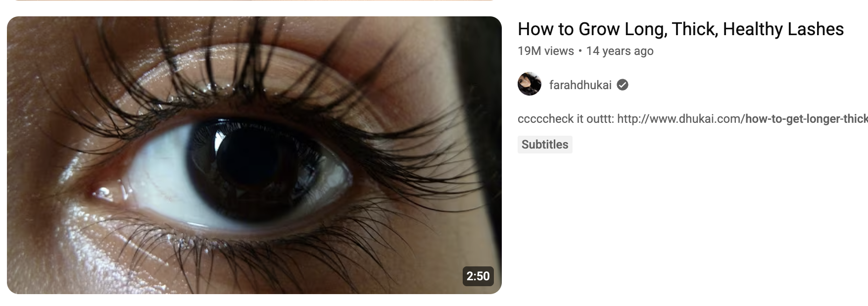Click the 14 years ago upload date

(620, 51)
